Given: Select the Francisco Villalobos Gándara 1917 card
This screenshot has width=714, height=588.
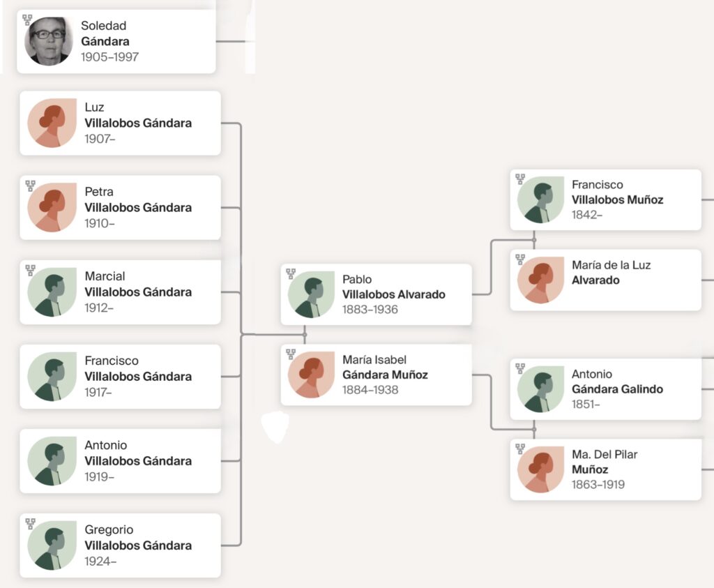Looking at the screenshot, I should coord(120,377).
